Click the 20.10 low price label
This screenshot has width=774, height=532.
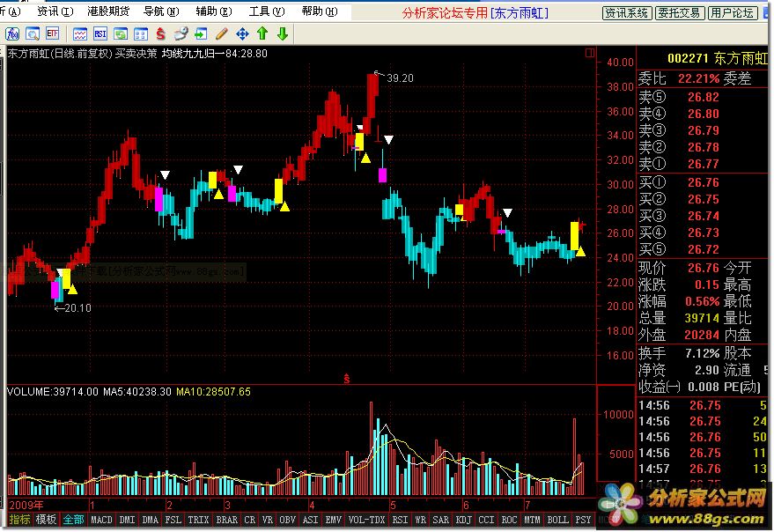77,307
